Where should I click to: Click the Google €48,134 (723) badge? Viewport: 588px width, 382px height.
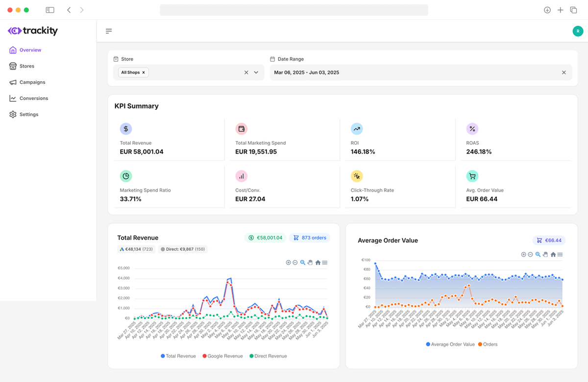(137, 249)
